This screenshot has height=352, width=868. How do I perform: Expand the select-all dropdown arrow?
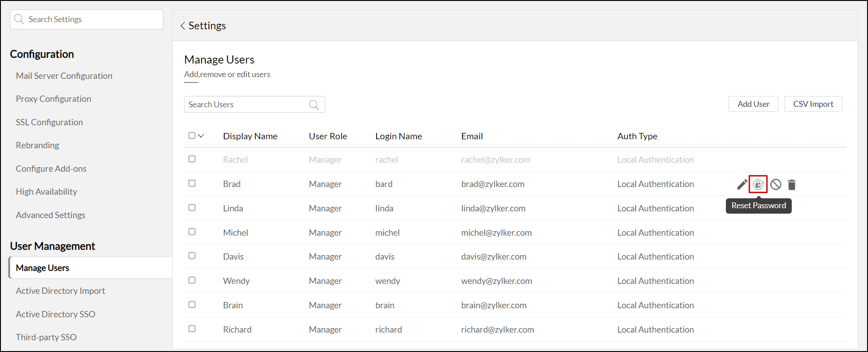click(201, 136)
